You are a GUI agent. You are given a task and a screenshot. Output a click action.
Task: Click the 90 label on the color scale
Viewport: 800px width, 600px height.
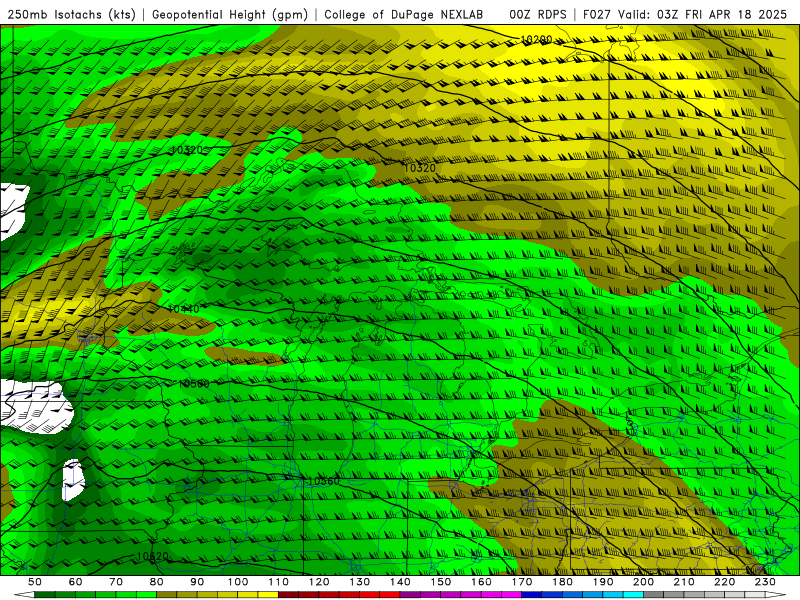click(x=197, y=582)
